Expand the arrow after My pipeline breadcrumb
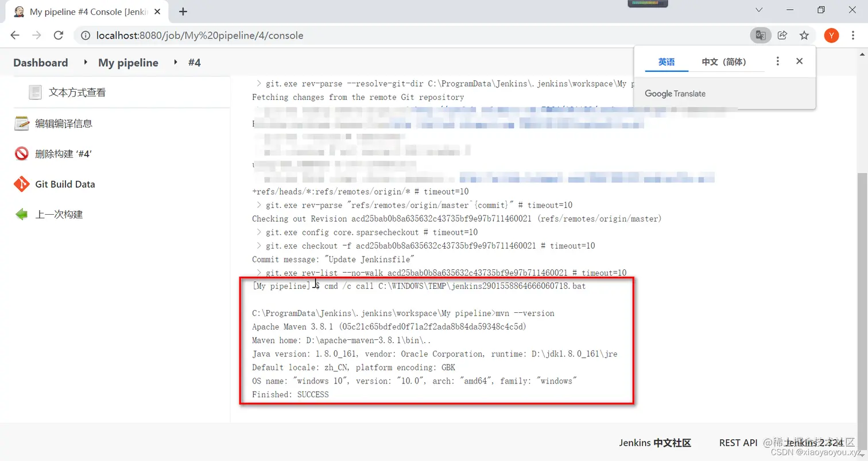The image size is (868, 461). (x=175, y=62)
